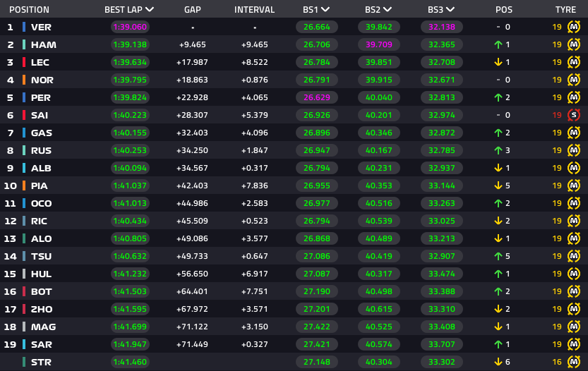The height and width of the screenshot is (371, 588).
Task: Click the soft tyre icon for SAI
Action: (574, 115)
